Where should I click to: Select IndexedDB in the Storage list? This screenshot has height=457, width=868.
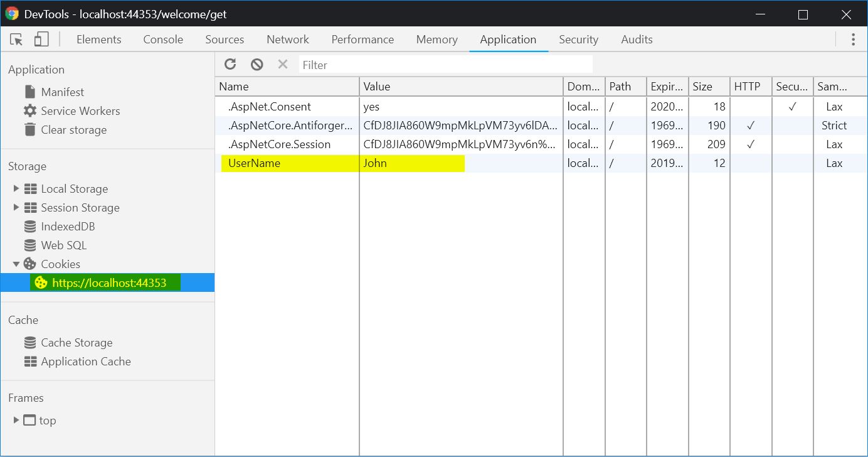click(x=68, y=227)
